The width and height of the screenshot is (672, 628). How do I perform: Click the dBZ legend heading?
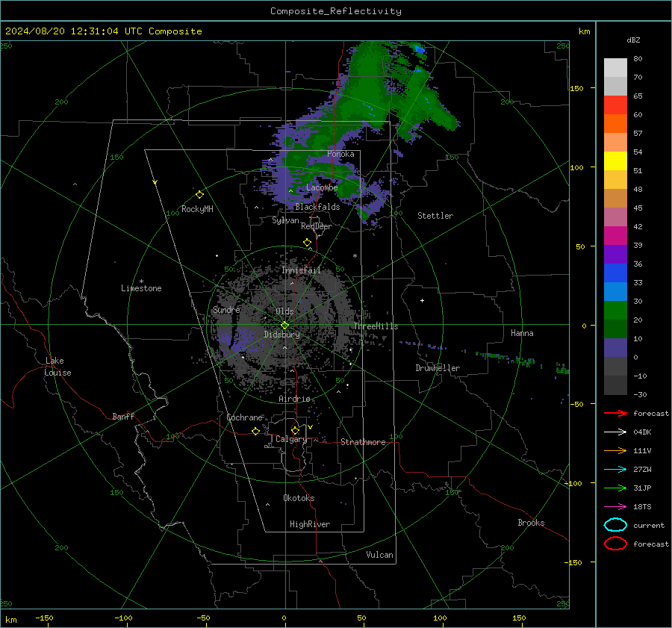[633, 40]
